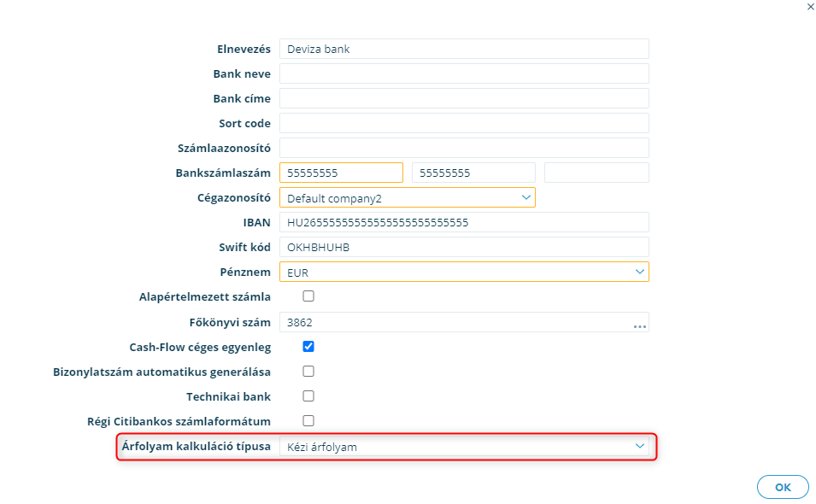Uncheck the Cash-Flow céges egyenleg checkbox
Screen dimensions: 816x504
pyautogui.click(x=308, y=347)
